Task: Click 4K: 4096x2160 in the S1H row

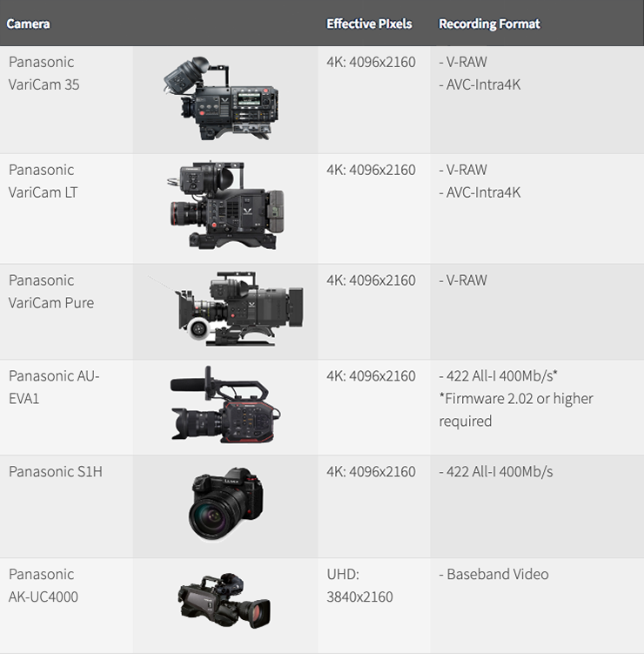Action: point(371,472)
